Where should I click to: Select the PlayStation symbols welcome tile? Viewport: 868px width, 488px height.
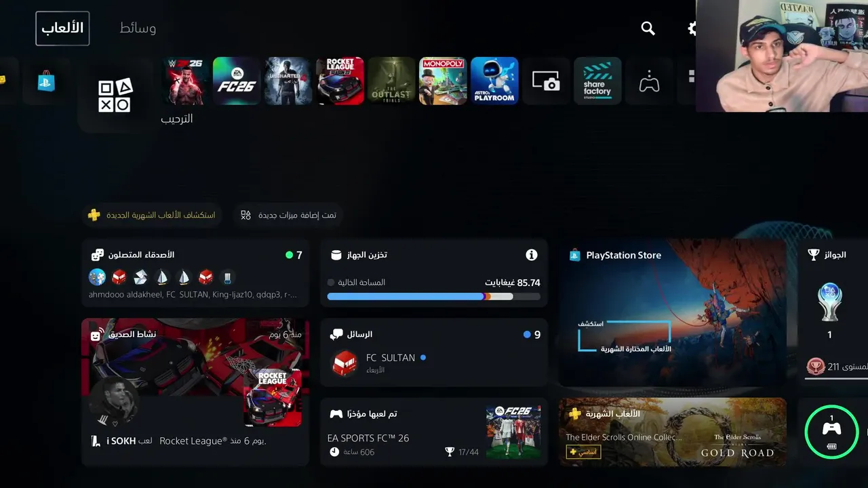(116, 96)
